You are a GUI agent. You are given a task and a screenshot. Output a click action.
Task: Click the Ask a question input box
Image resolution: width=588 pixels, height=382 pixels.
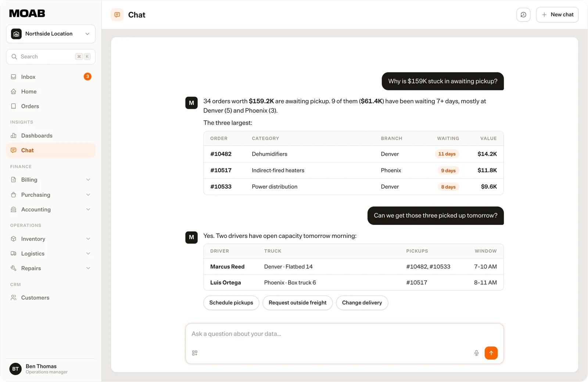344,343
